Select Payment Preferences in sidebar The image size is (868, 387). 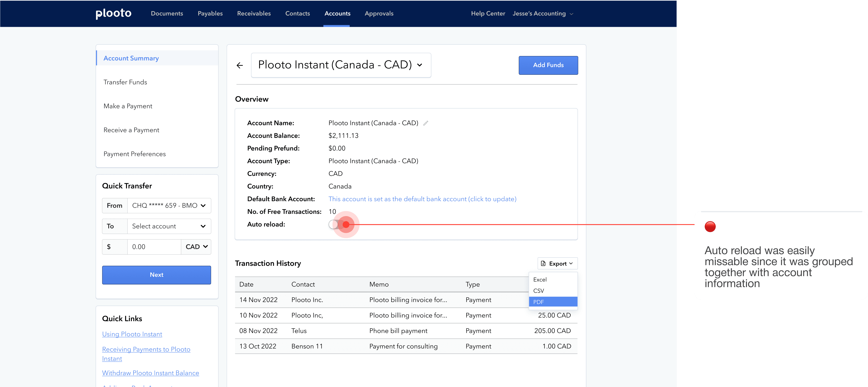[135, 154]
